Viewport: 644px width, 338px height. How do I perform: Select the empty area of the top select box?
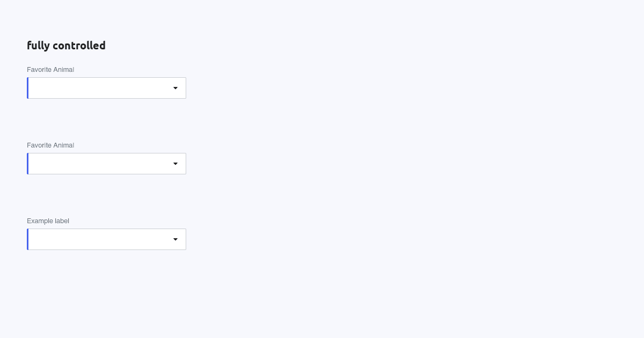pos(97,88)
